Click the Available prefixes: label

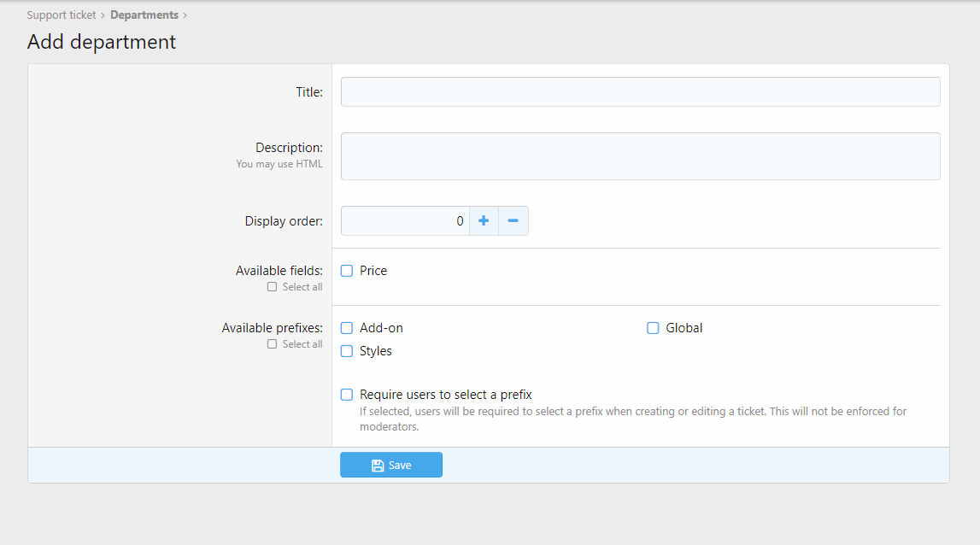click(272, 328)
